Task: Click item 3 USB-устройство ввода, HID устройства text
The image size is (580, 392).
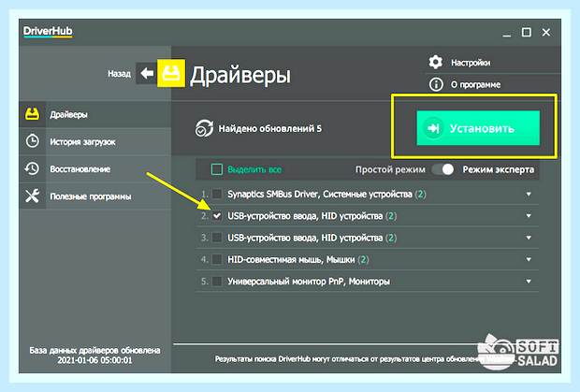Action: pyautogui.click(x=305, y=238)
